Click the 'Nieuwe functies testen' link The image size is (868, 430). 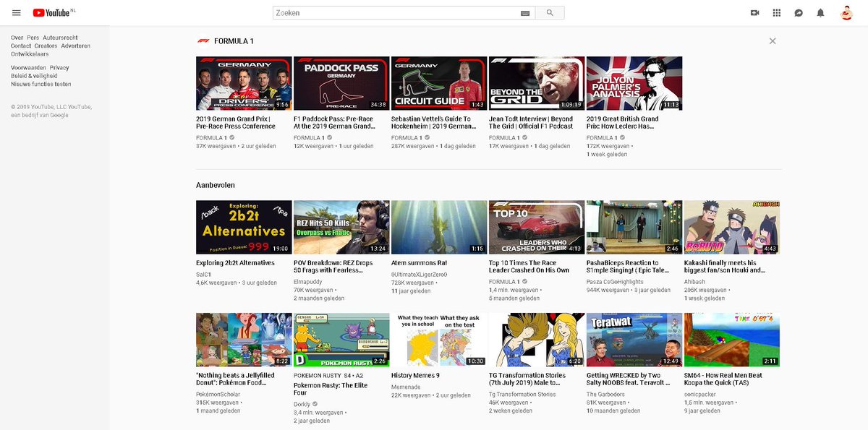pyautogui.click(x=41, y=85)
